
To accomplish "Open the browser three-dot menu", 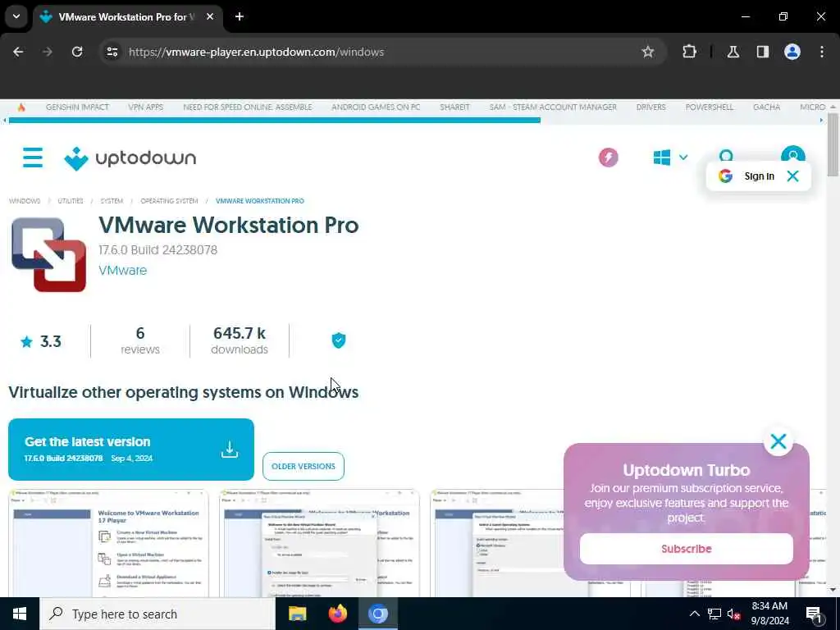I will (822, 52).
